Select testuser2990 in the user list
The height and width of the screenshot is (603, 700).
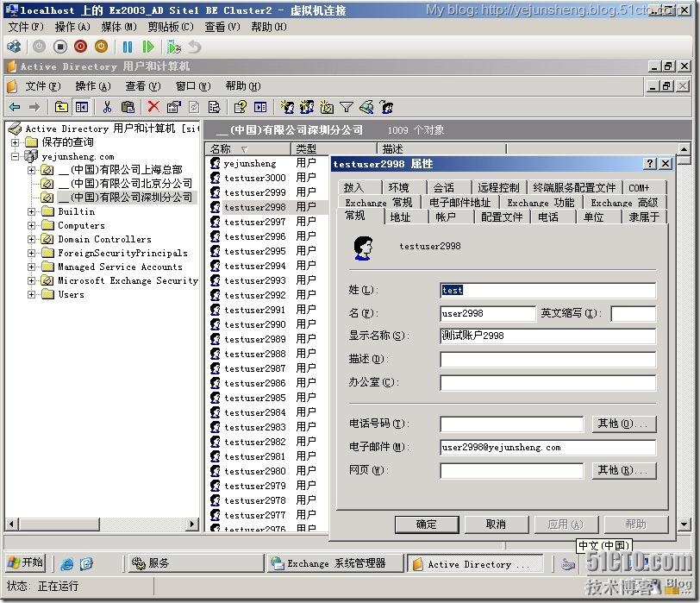(254, 324)
